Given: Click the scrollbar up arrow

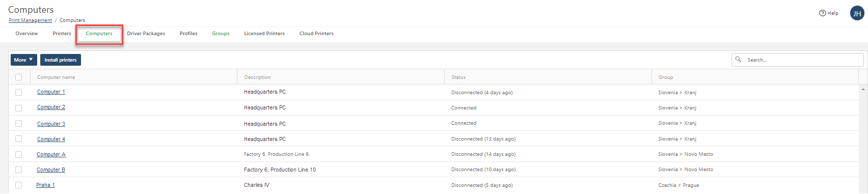Looking at the screenshot, I should tap(863, 89).
